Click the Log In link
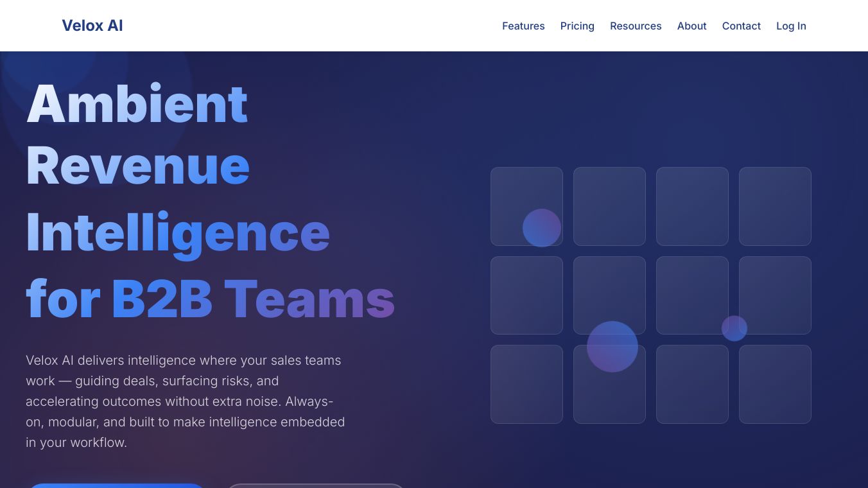 click(791, 26)
